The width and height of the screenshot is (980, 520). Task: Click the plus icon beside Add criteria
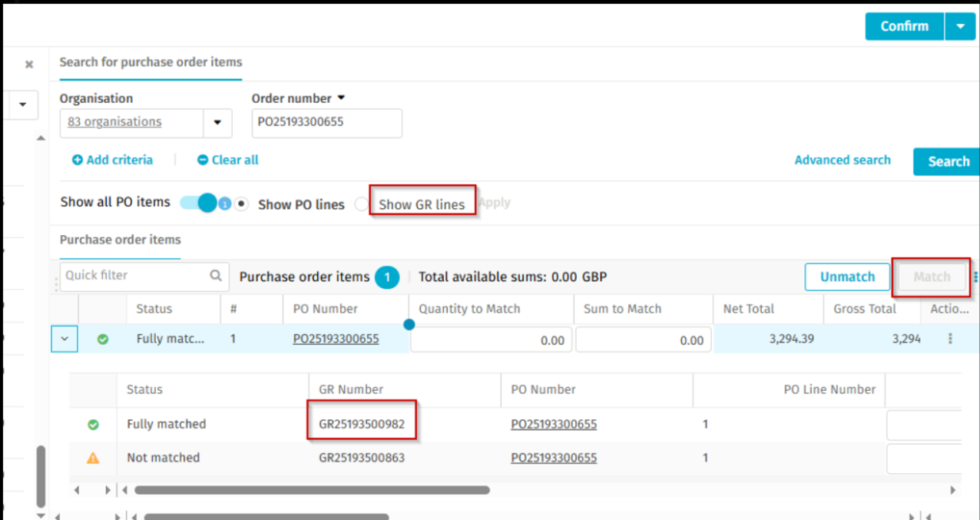click(x=77, y=161)
